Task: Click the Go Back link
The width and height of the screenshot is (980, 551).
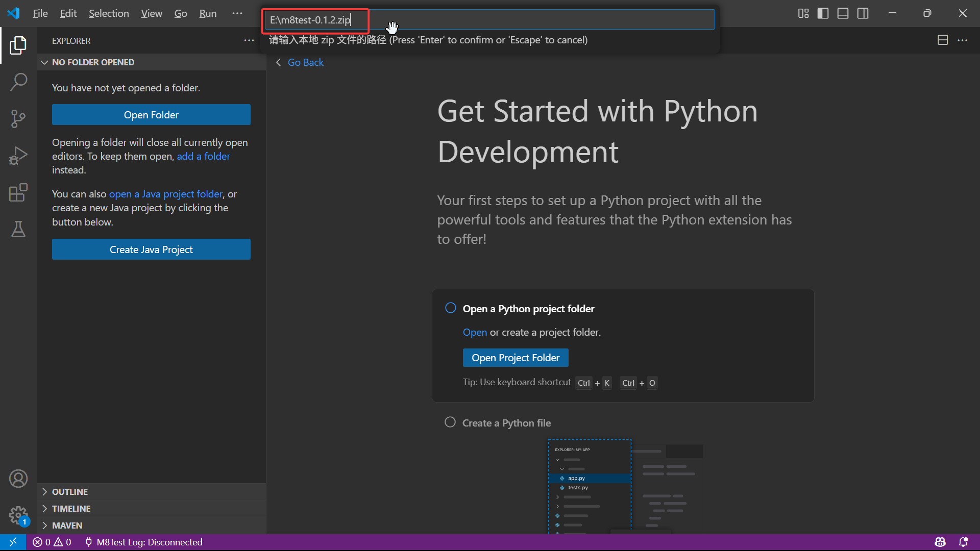Action: [305, 62]
